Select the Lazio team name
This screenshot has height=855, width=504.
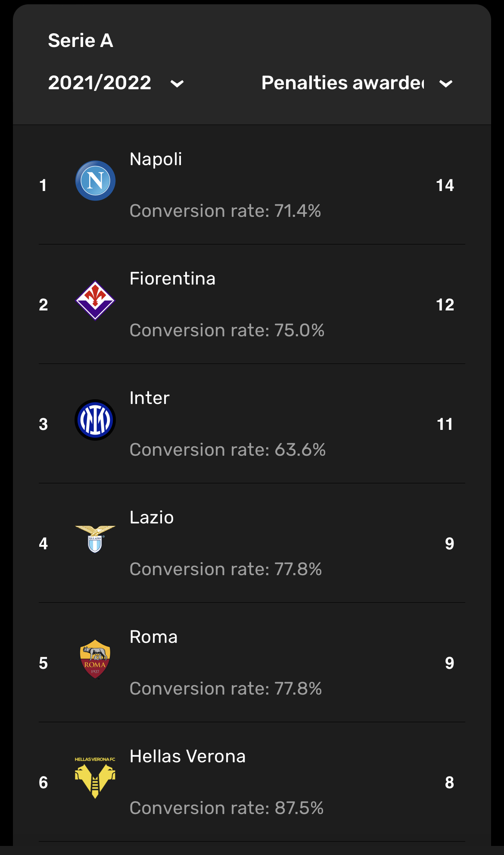(x=152, y=517)
